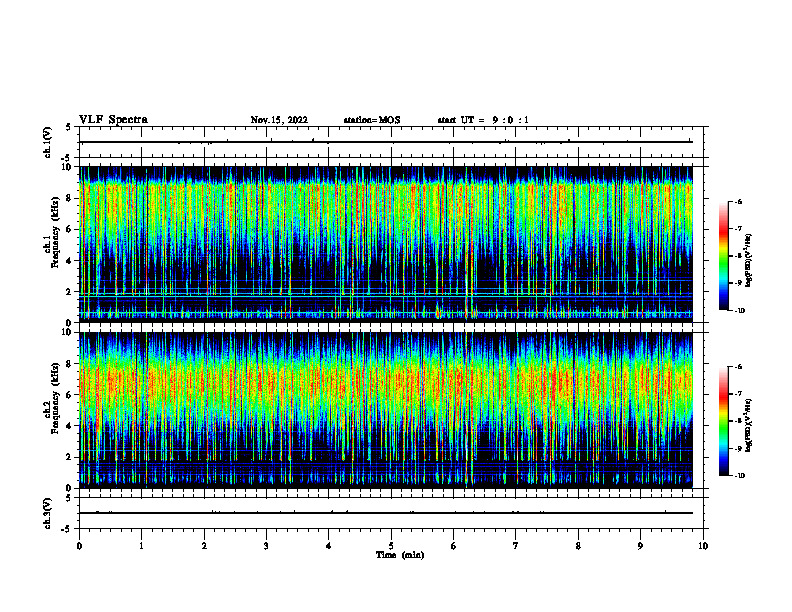Click the ch.1 voltage trace line
The height and width of the screenshot is (612, 792).
point(386,142)
